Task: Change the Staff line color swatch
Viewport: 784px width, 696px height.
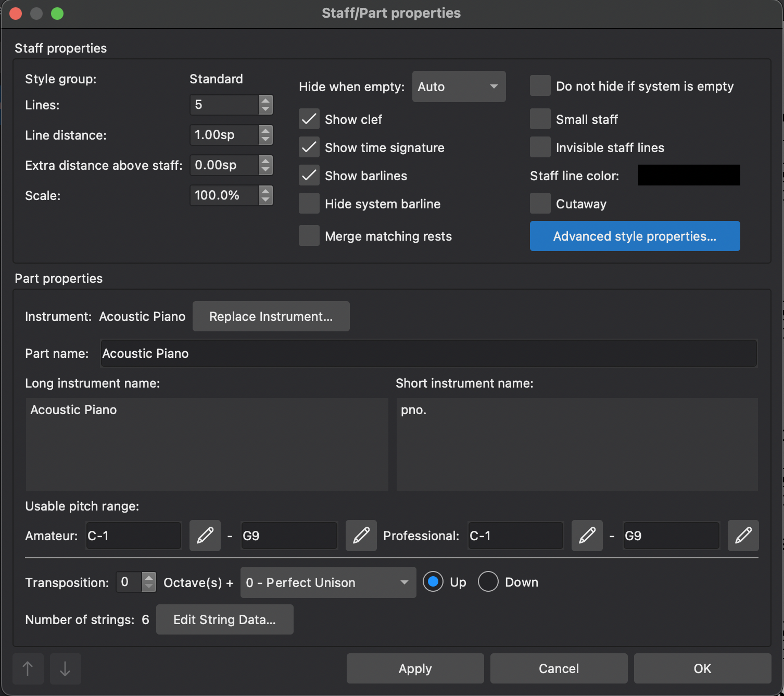Action: coord(688,176)
